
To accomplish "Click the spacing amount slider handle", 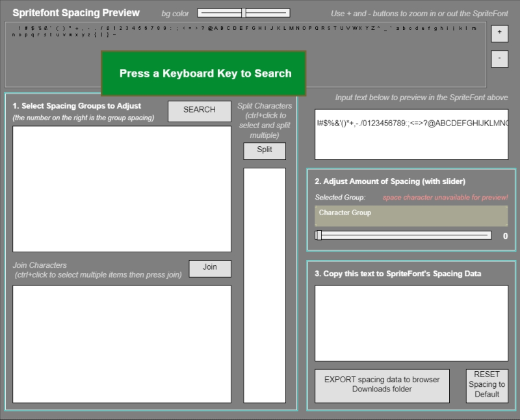I will (318, 235).
